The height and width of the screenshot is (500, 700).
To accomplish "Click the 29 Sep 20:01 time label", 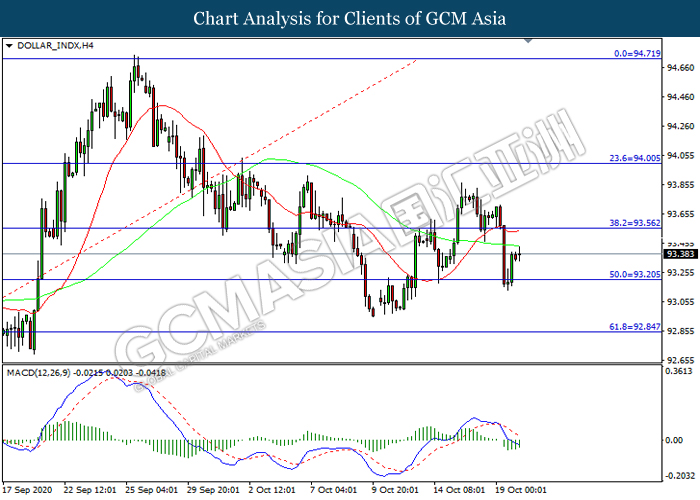I will pyautogui.click(x=213, y=490).
